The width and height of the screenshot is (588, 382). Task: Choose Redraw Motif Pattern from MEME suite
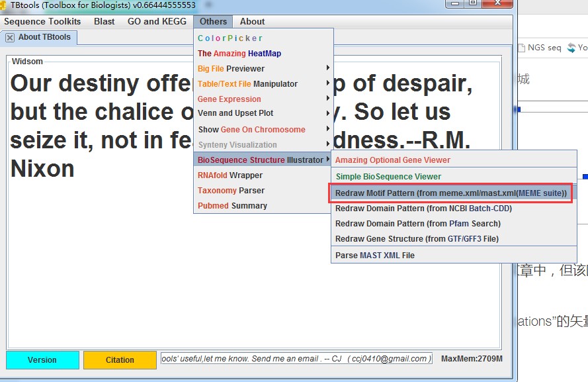[451, 193]
